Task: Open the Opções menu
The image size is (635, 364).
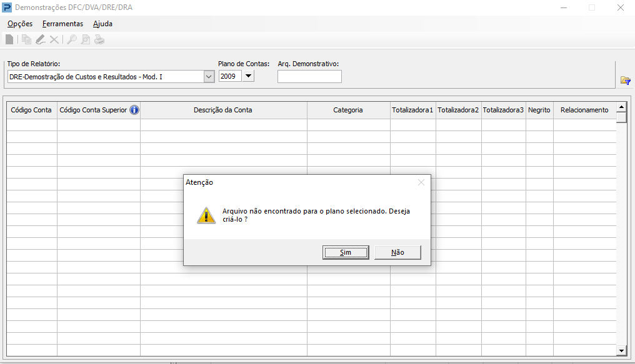Action: 20,24
